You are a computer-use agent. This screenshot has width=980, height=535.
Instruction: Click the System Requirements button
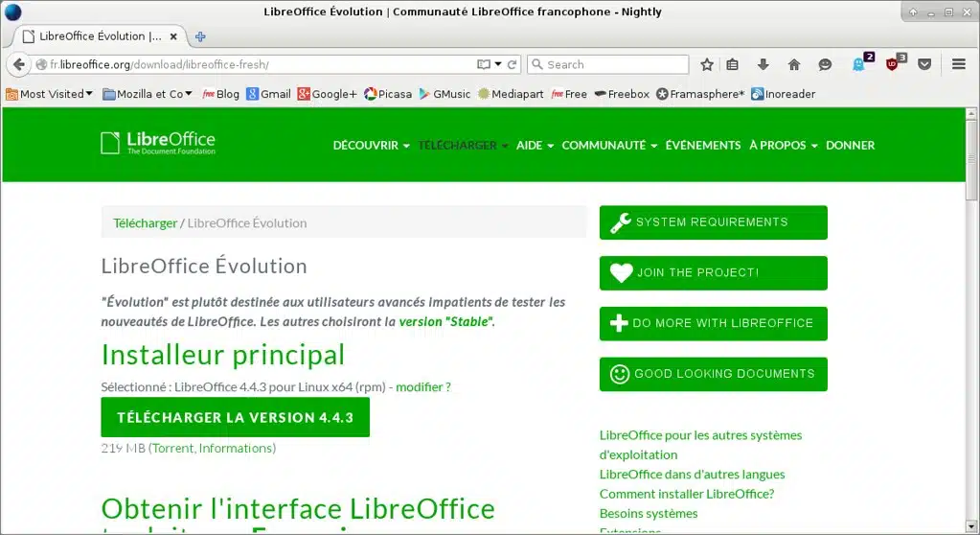(x=713, y=222)
